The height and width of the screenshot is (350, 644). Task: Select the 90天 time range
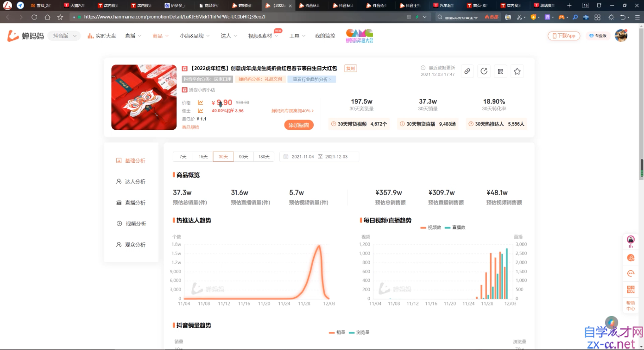[x=244, y=157]
